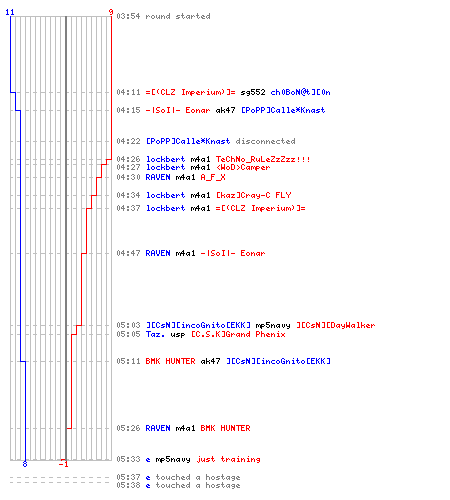Select <WoD>Camper victim name
This screenshot has width=450, height=500.
tap(243, 167)
